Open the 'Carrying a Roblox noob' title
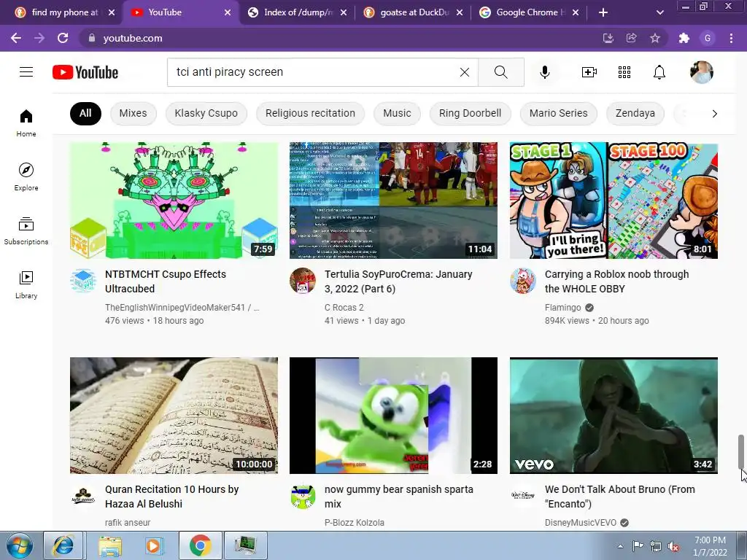The width and height of the screenshot is (747, 560). 616,281
